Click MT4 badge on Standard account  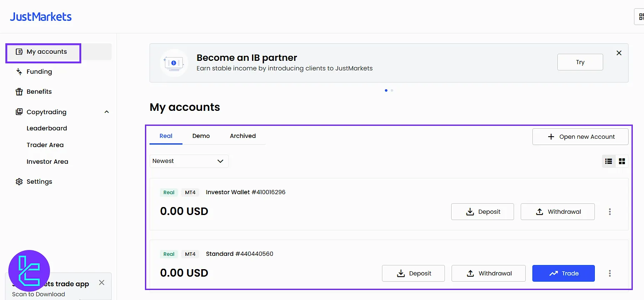point(190,254)
